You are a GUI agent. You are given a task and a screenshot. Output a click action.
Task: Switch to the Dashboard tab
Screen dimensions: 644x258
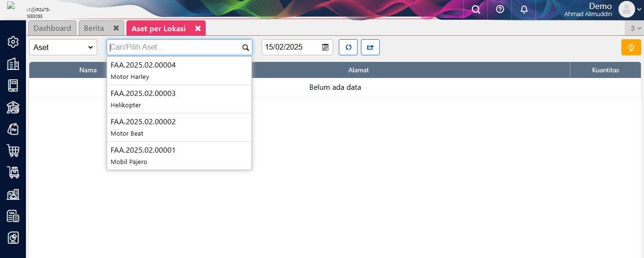tap(52, 28)
